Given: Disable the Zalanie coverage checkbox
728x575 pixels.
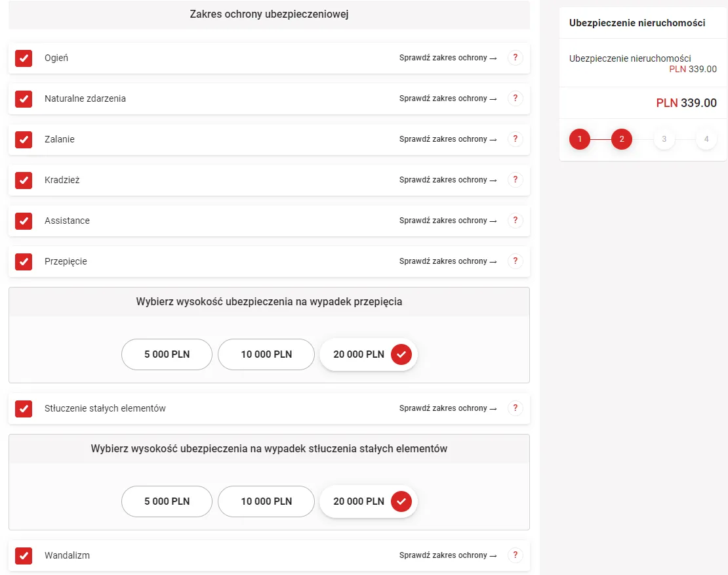Looking at the screenshot, I should click(24, 139).
